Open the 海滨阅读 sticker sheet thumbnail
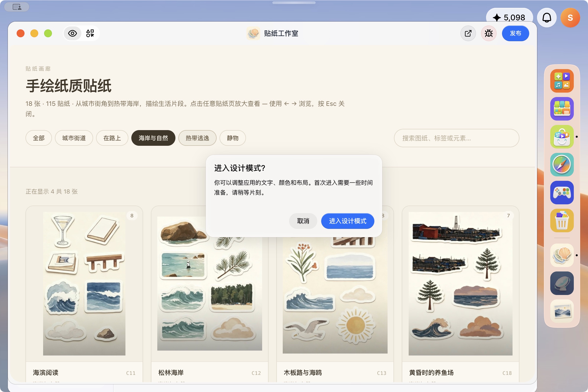 pyautogui.click(x=84, y=283)
